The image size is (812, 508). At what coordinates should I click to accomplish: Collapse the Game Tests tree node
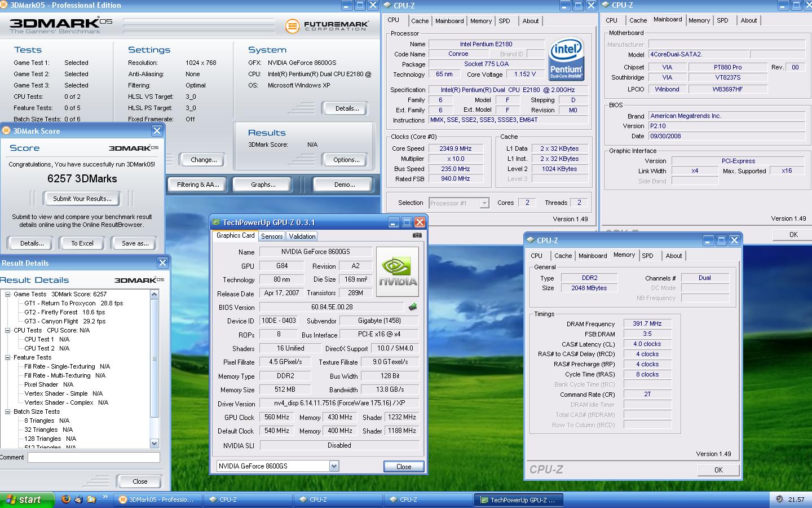pos(8,294)
